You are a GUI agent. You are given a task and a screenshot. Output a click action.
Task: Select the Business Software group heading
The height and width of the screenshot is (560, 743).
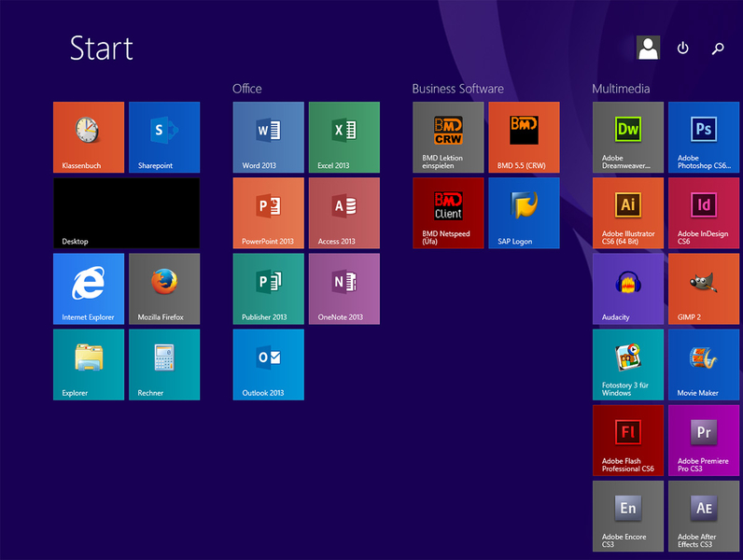(457, 89)
